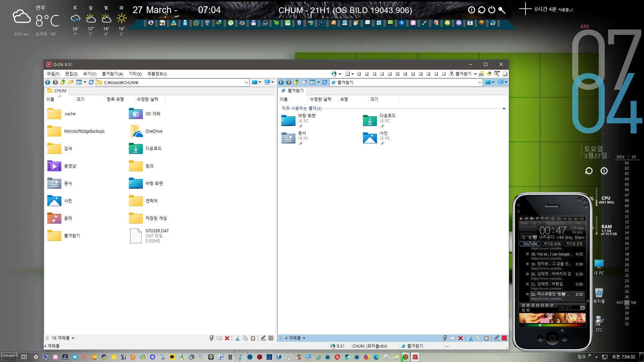This screenshot has height=362, width=644.
Task: Open the 다운로드 folder in left pane
Action: (145, 148)
